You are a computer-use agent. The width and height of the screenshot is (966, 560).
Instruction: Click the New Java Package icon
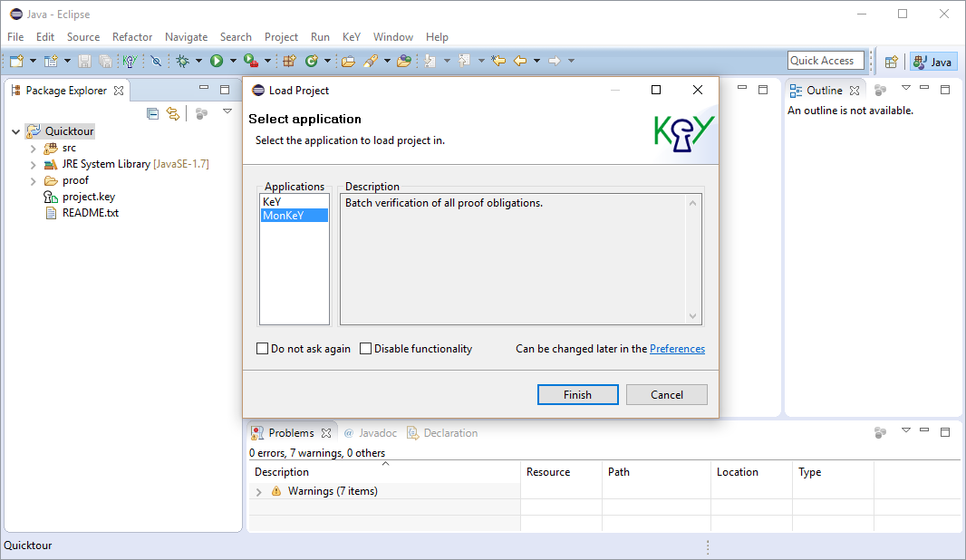tap(289, 61)
